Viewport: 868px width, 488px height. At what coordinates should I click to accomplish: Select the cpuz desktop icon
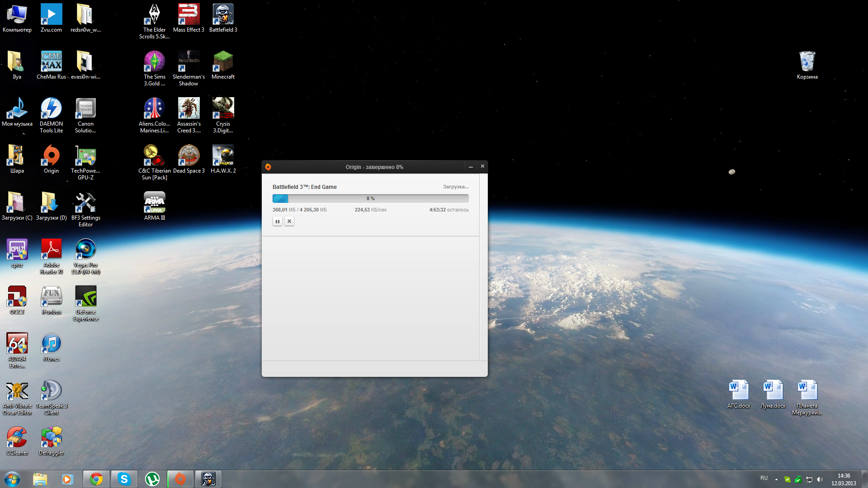coord(17,254)
